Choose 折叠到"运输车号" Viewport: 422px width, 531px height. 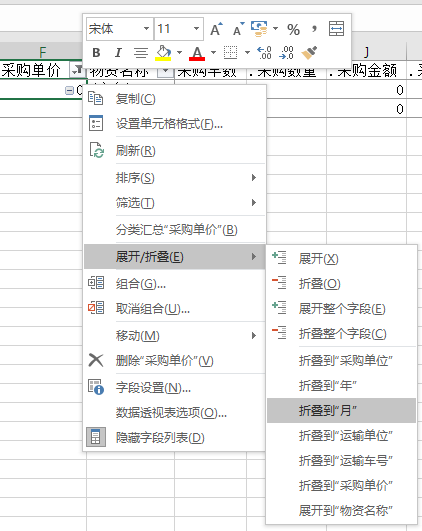[341, 461]
